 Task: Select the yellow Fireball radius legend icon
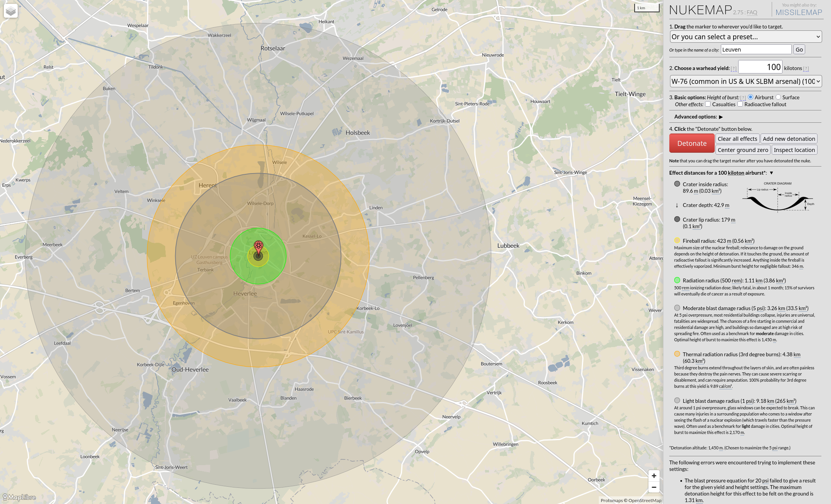coord(677,240)
